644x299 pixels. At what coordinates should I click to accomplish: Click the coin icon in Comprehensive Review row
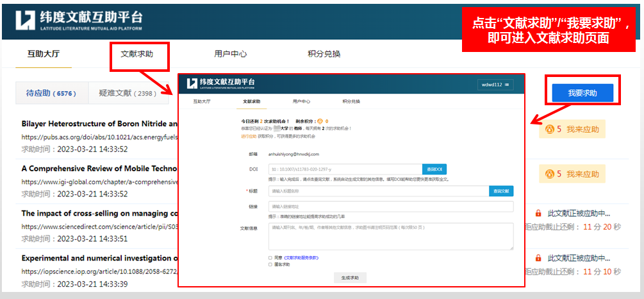(549, 174)
